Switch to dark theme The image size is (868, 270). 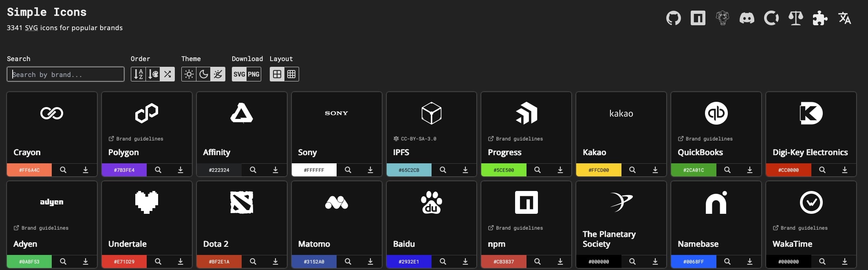203,74
